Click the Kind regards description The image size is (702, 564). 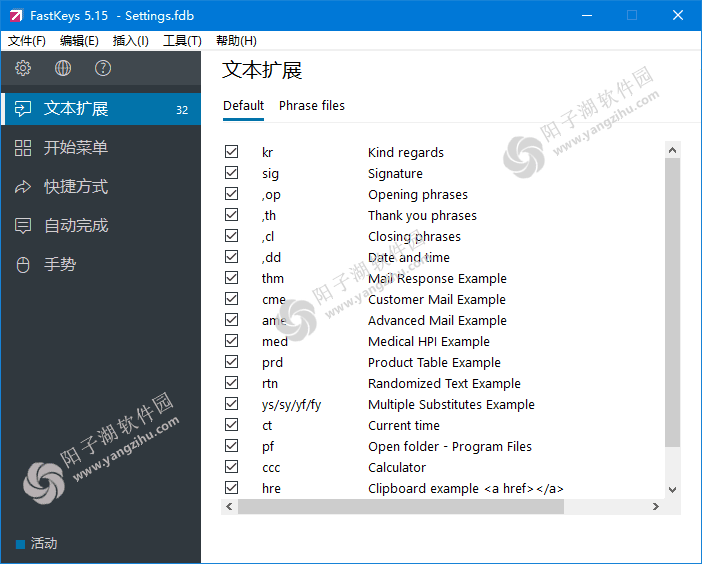pyautogui.click(x=406, y=153)
